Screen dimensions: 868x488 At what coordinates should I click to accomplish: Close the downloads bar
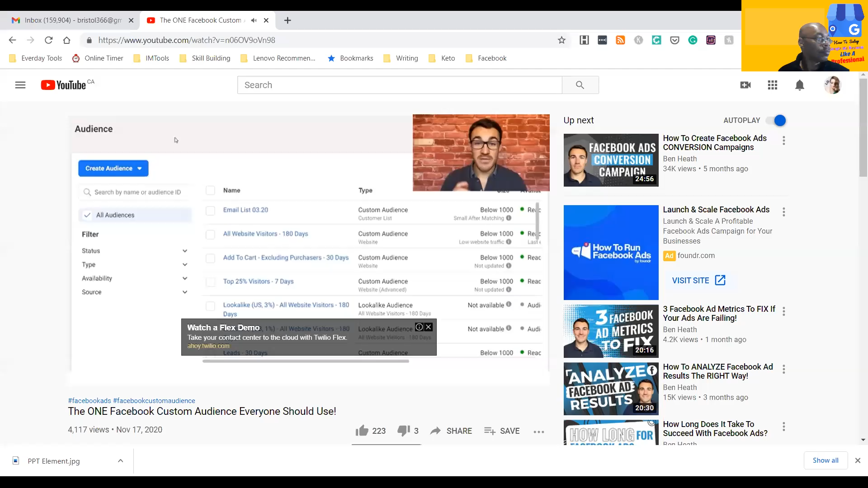(x=858, y=460)
